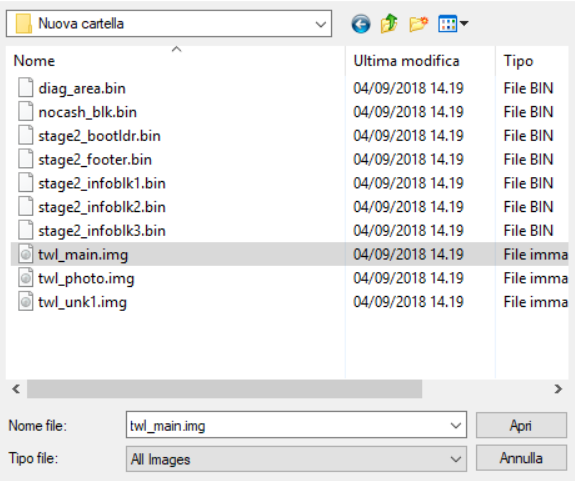Click the Apri button
Image resolution: width=575 pixels, height=481 pixels.
pyautogui.click(x=521, y=425)
